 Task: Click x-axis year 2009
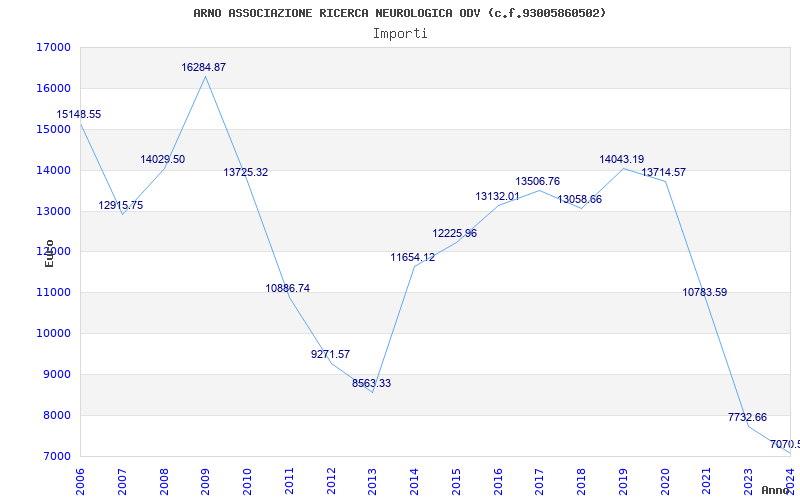tap(206, 481)
